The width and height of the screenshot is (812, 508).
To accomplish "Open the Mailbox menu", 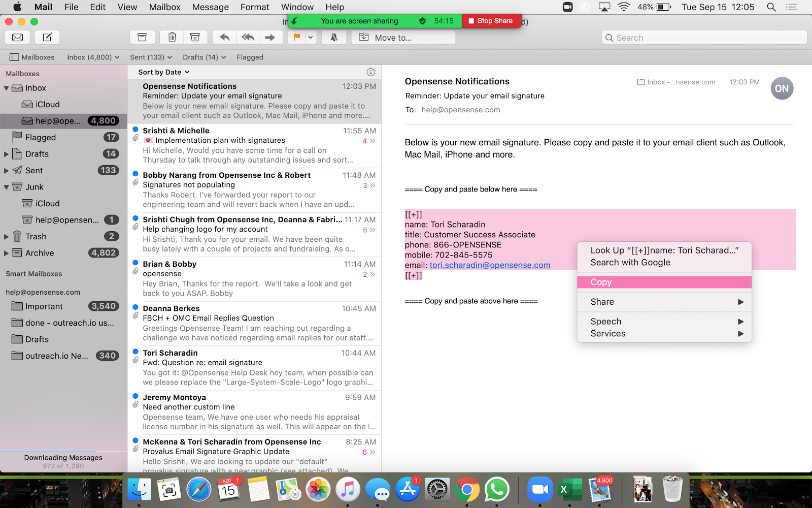I will 164,7.
